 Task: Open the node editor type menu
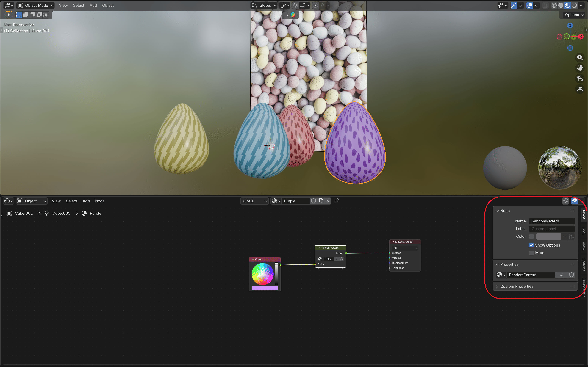coord(9,201)
